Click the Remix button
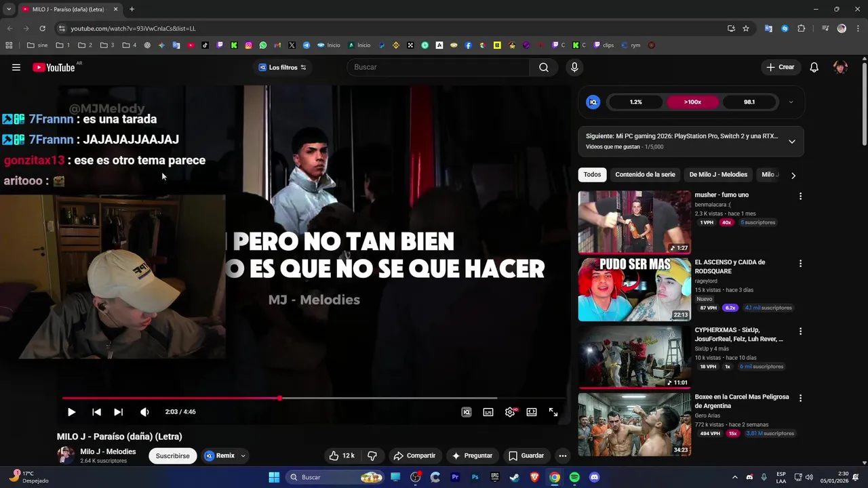 click(220, 455)
